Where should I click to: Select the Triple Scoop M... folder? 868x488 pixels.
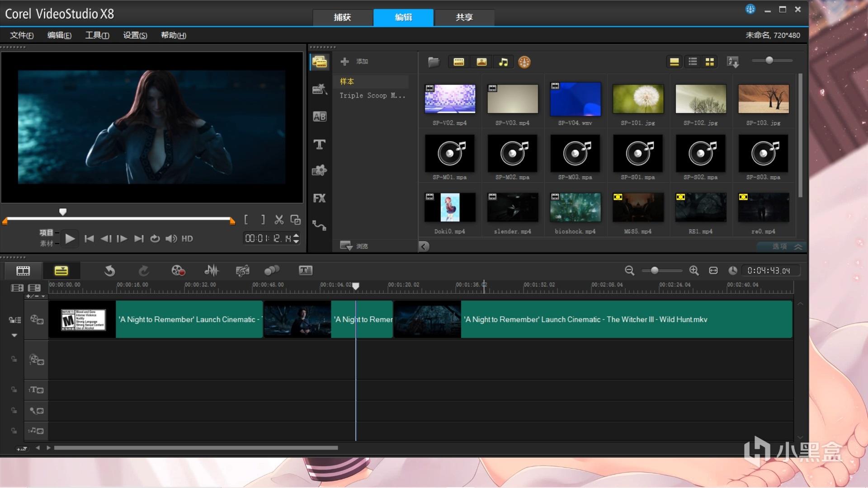click(373, 95)
